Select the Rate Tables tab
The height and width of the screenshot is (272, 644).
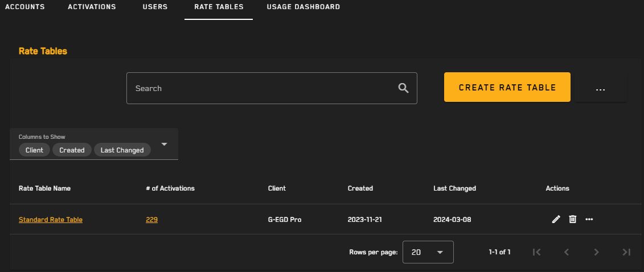pyautogui.click(x=219, y=7)
